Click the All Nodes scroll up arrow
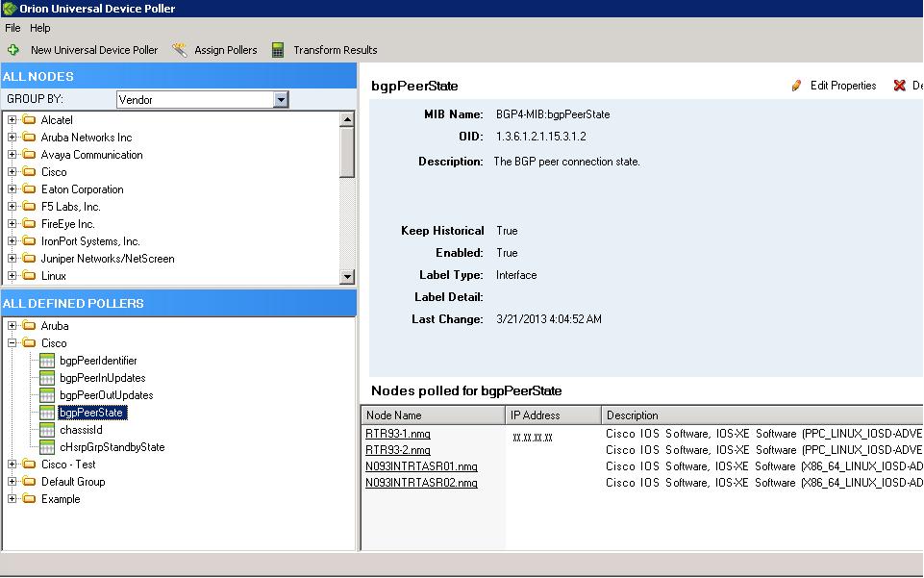The width and height of the screenshot is (924, 578). [x=347, y=119]
